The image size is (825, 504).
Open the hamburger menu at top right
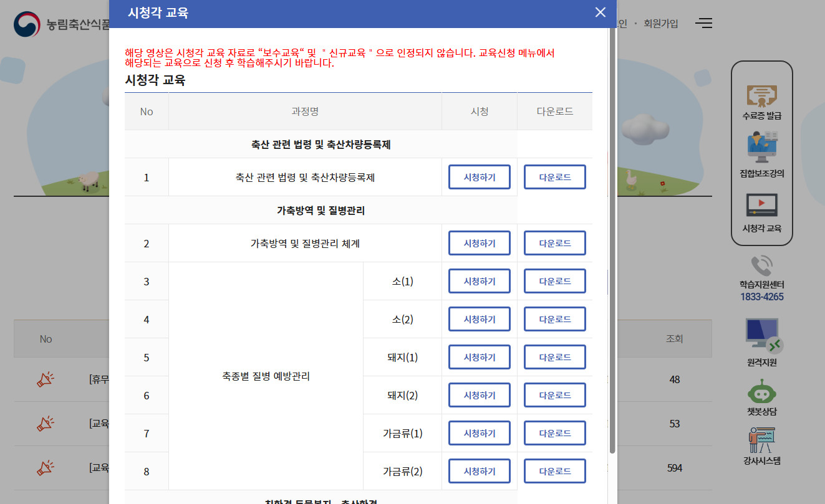point(704,23)
